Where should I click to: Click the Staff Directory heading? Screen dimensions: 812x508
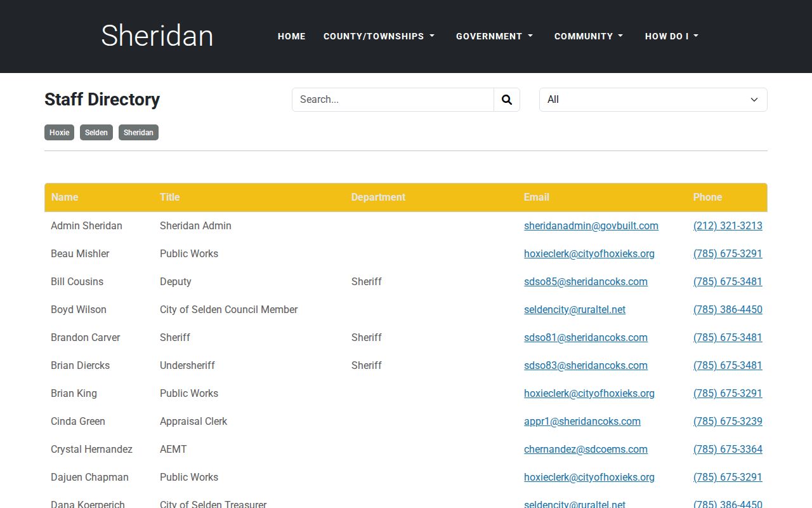(x=102, y=100)
